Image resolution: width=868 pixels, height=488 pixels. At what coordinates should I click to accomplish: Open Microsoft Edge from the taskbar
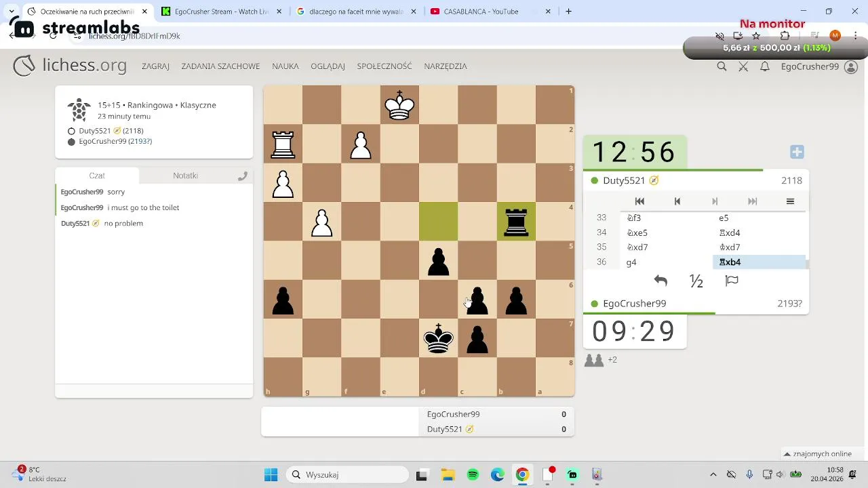pyautogui.click(x=498, y=474)
